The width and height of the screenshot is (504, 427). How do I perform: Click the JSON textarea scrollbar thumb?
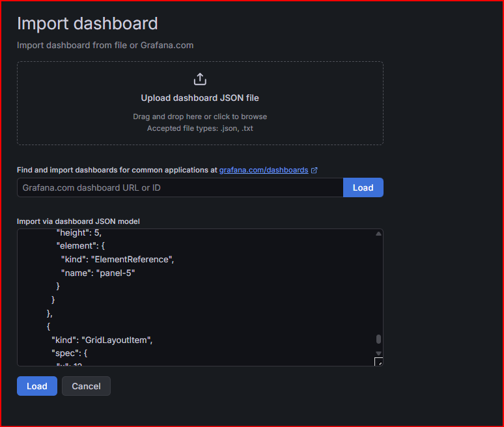coord(378,339)
